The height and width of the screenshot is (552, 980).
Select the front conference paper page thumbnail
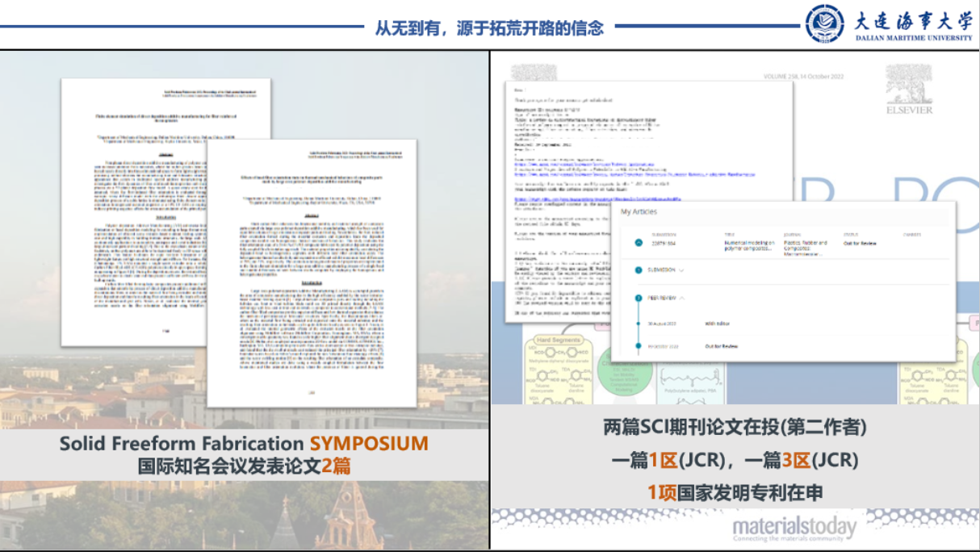[x=311, y=273]
